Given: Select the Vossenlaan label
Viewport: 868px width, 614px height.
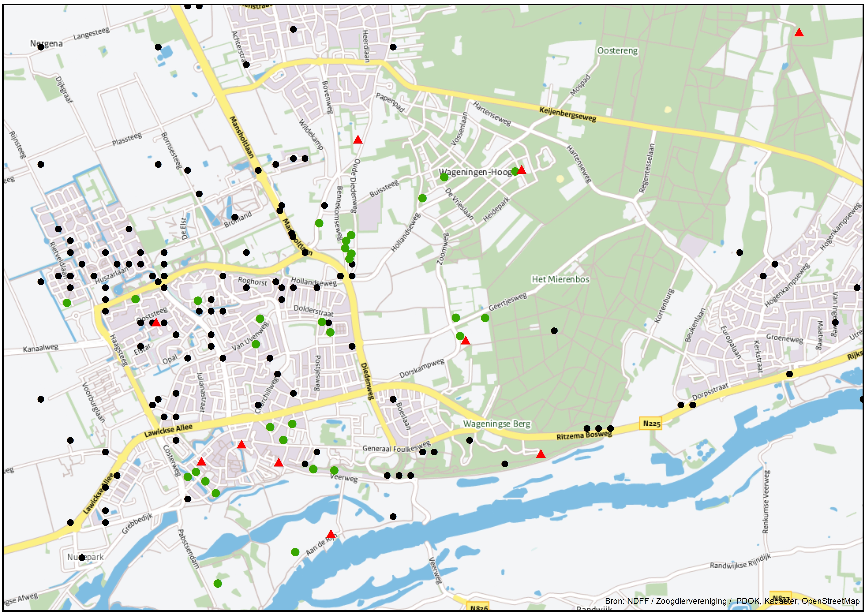Looking at the screenshot, I should tap(459, 128).
